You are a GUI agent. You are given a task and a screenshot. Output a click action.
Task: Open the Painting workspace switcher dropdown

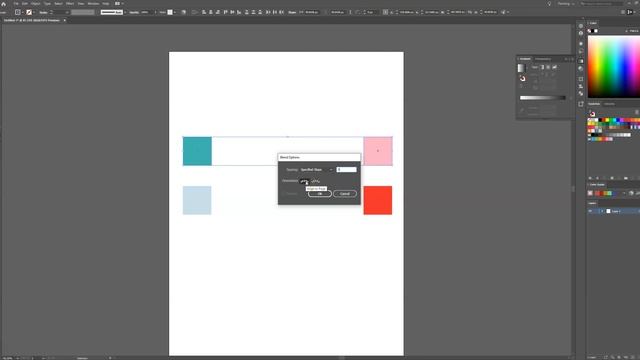click(x=566, y=4)
